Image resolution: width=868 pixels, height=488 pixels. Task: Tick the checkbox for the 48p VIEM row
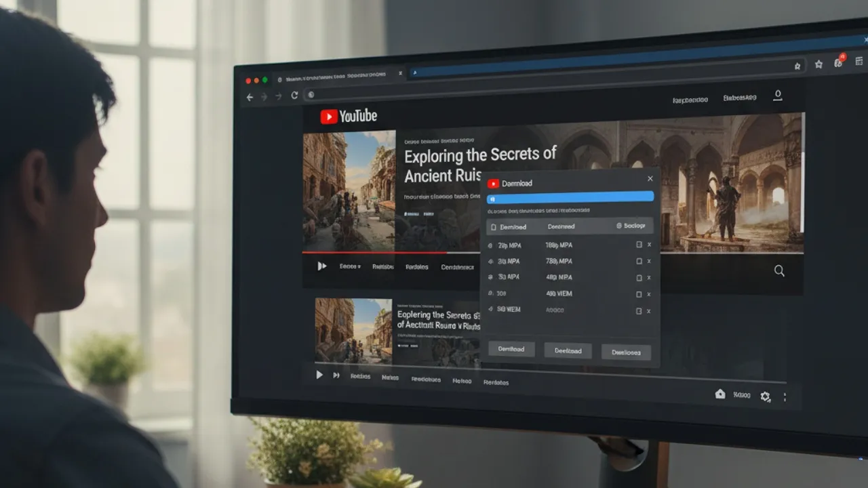coord(639,294)
